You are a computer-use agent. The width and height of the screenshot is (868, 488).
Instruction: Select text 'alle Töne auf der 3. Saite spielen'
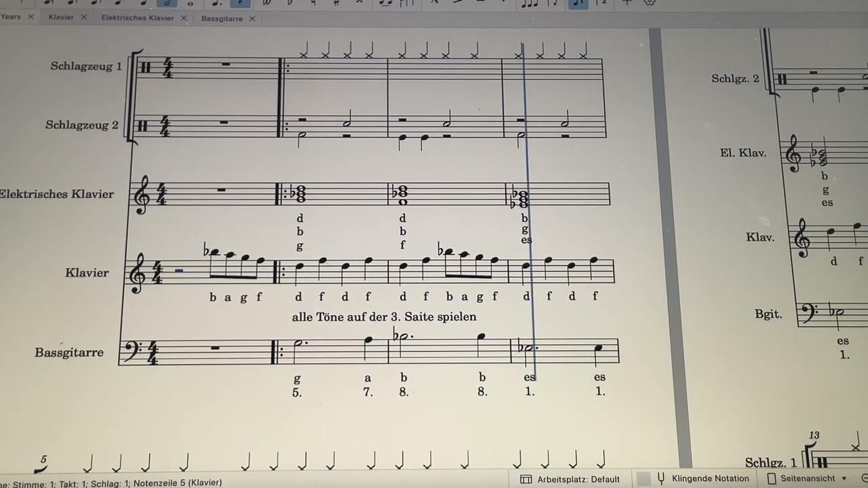pos(384,317)
